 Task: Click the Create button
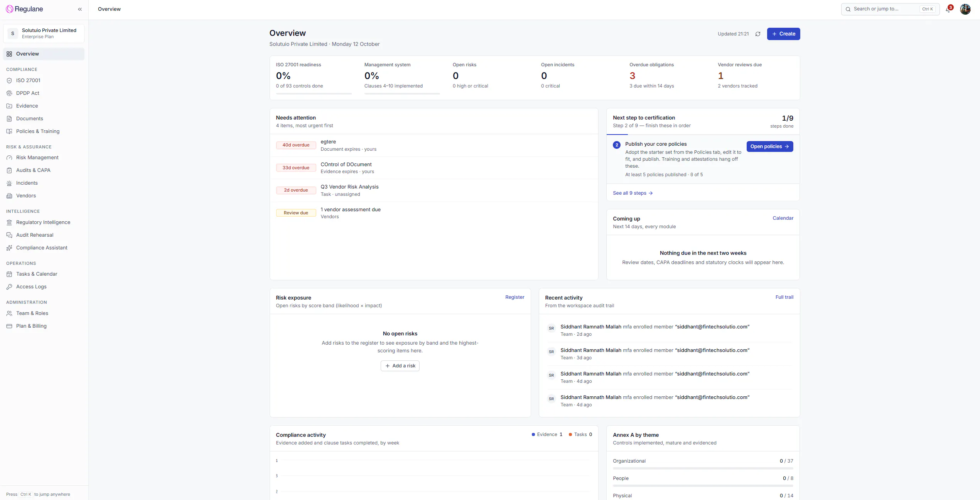783,34
